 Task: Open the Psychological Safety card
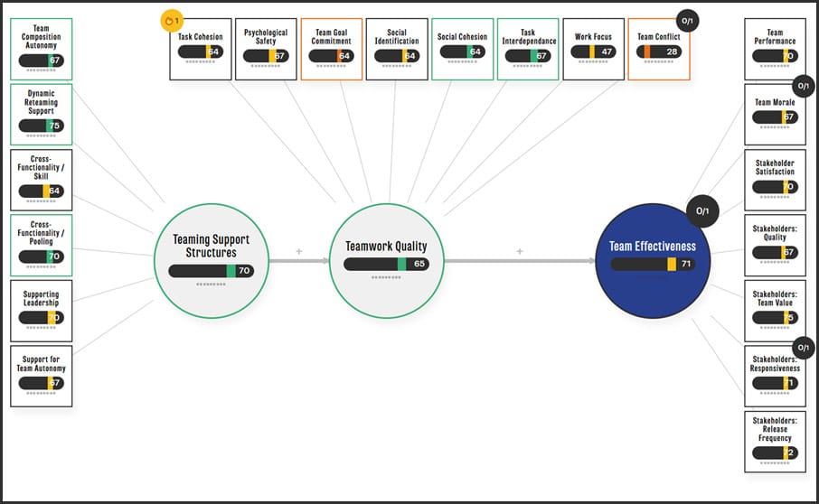tap(266, 49)
